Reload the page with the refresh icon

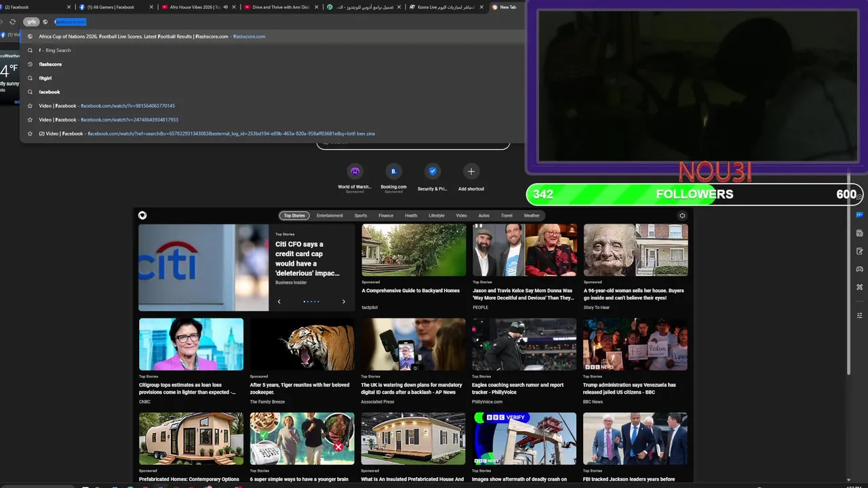pos(12,22)
